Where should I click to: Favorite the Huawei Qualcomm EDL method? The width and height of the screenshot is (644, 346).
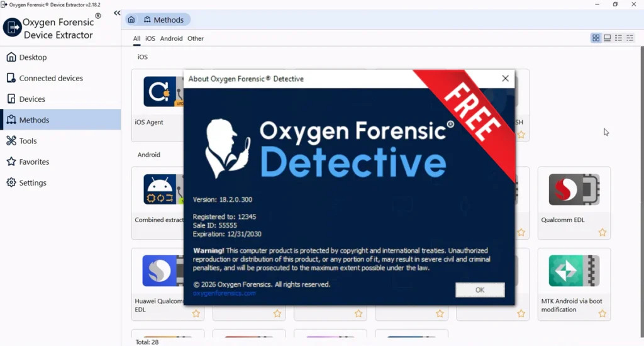point(196,314)
